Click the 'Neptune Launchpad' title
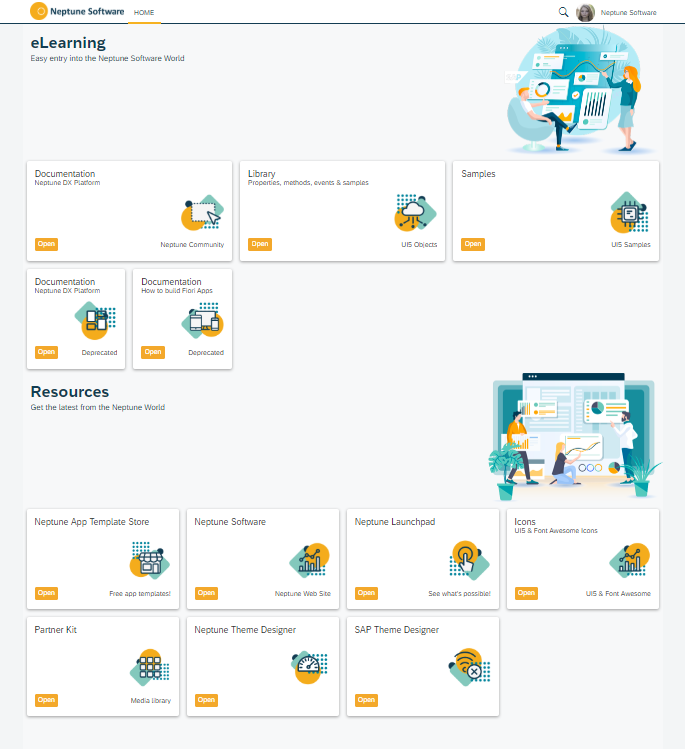Image resolution: width=685 pixels, height=749 pixels. [x=395, y=522]
